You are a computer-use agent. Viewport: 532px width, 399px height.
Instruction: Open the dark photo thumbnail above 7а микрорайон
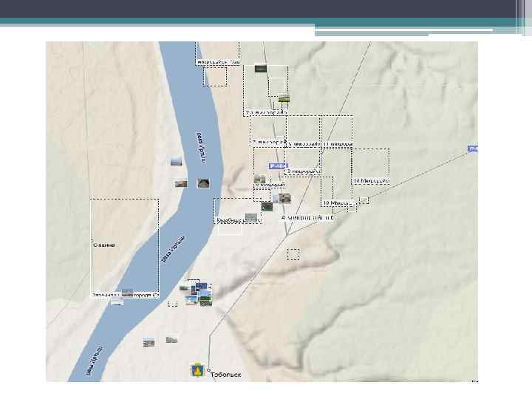[261, 69]
